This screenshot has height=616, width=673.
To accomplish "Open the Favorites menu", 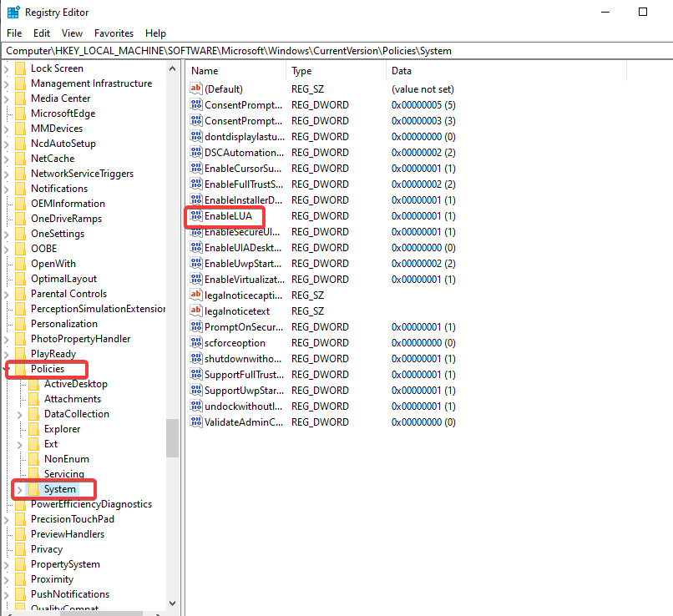I will [x=114, y=33].
